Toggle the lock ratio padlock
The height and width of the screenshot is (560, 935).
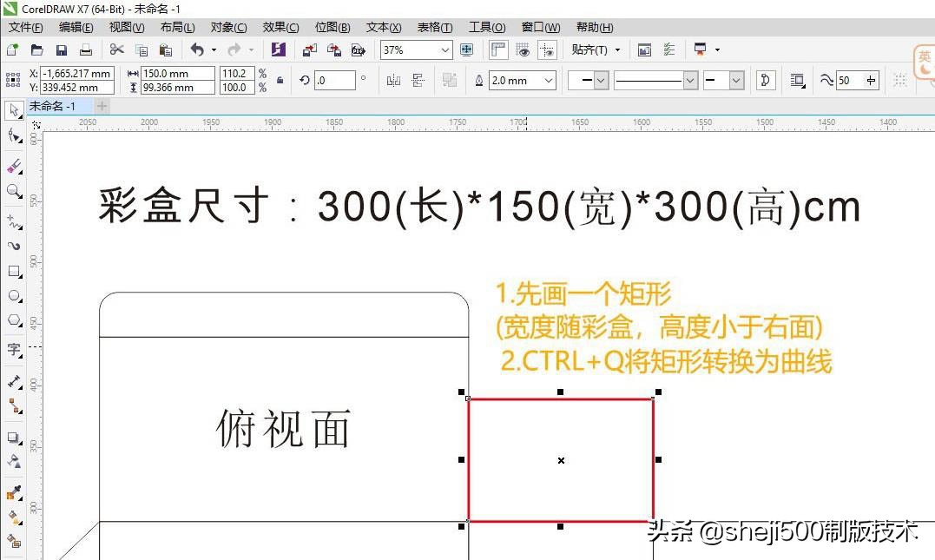click(x=280, y=80)
